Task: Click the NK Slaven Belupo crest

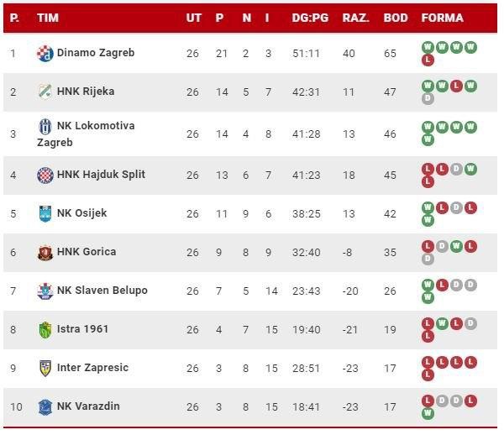Action: (x=45, y=291)
